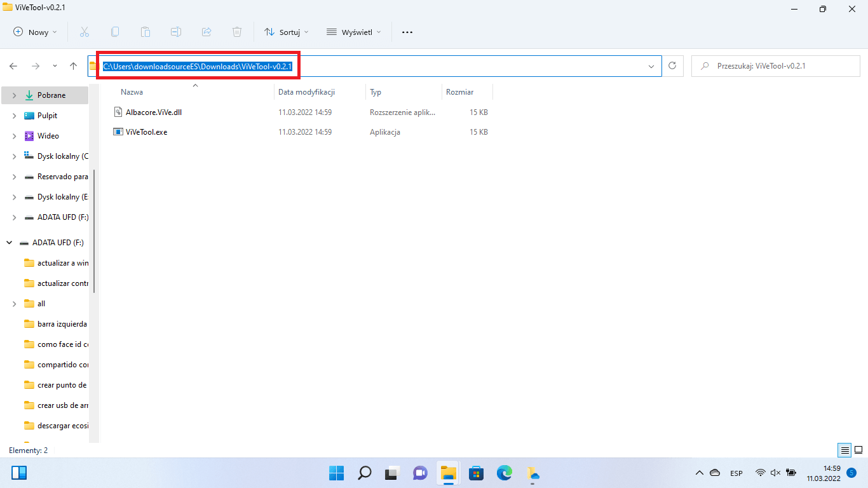Image resolution: width=868 pixels, height=488 pixels.
Task: Select the Albacore.ViVe.dll file
Action: [x=154, y=112]
